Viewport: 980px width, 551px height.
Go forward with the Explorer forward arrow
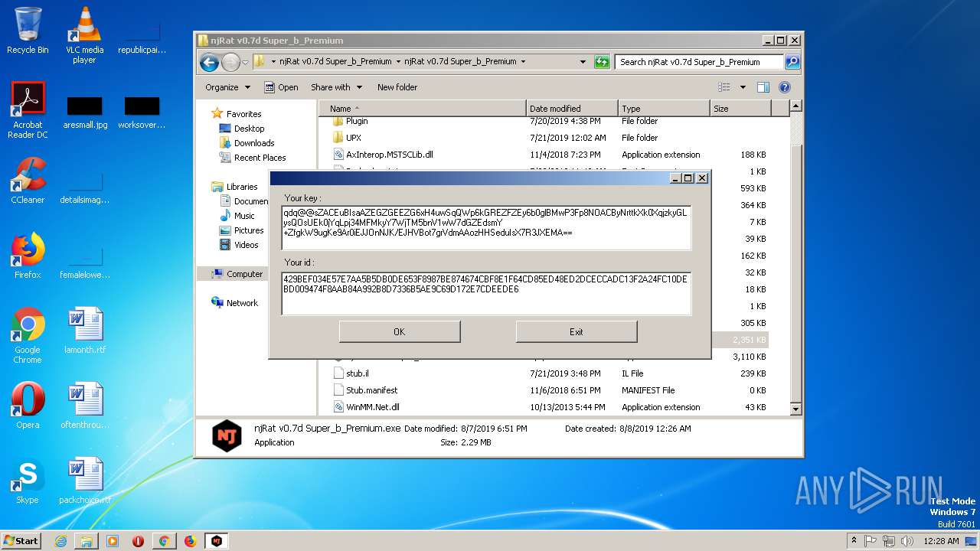point(230,62)
